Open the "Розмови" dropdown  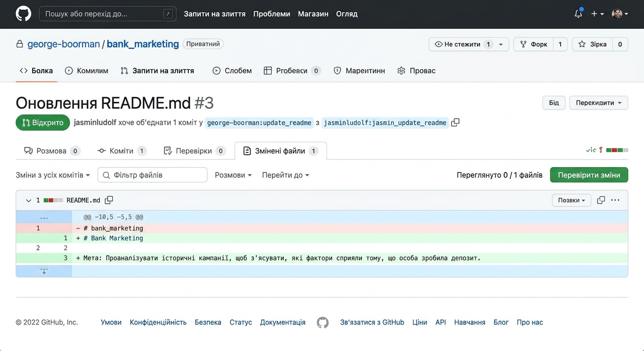pos(233,175)
